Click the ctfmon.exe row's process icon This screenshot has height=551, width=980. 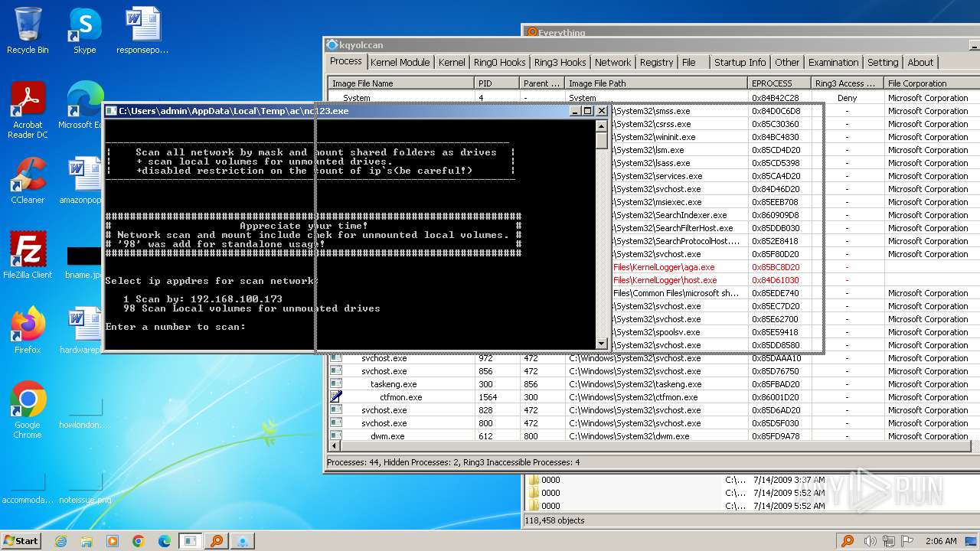(335, 397)
